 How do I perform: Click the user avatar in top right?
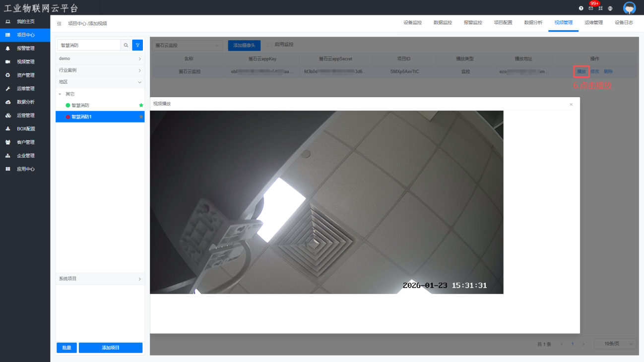point(629,8)
